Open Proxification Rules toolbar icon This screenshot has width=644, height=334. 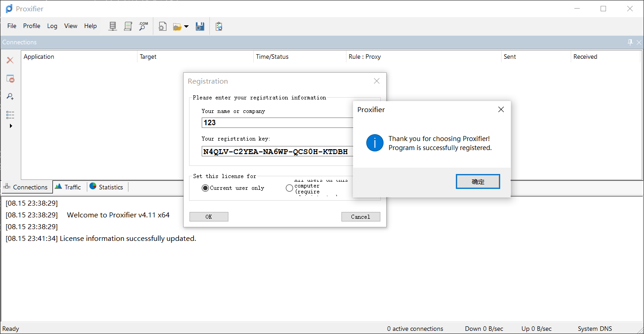(128, 27)
